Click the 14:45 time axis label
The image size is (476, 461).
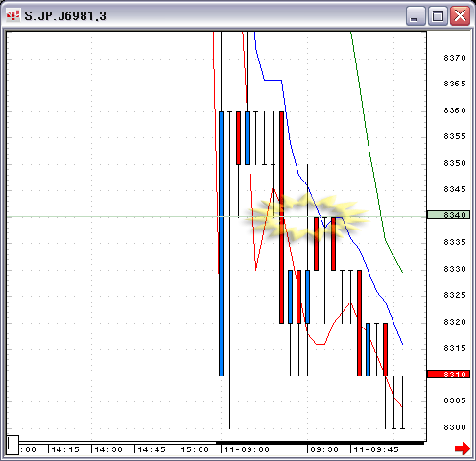point(152,449)
